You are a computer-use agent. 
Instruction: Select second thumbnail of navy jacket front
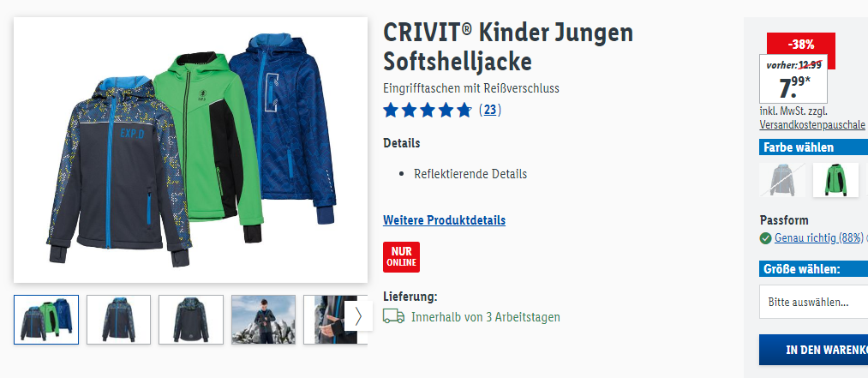[118, 320]
